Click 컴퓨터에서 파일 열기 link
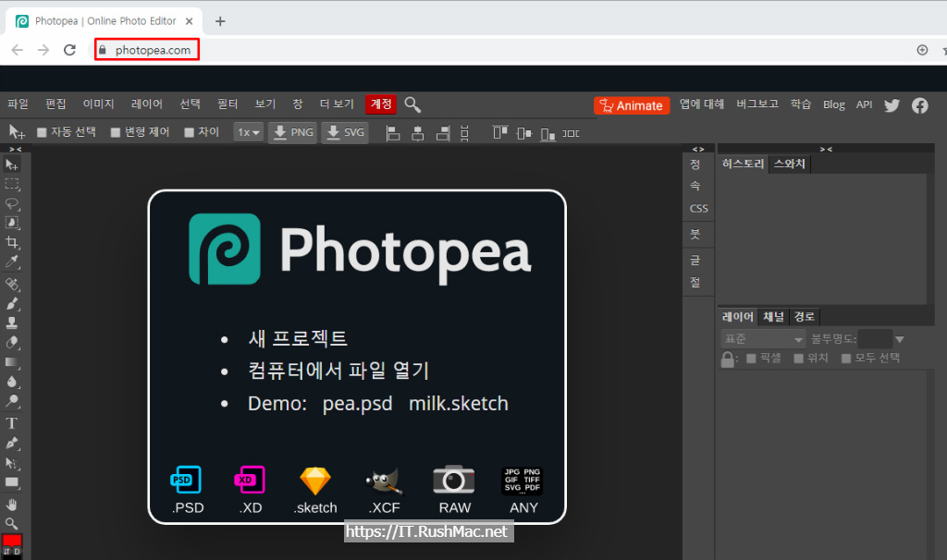The height and width of the screenshot is (560, 947). point(338,370)
